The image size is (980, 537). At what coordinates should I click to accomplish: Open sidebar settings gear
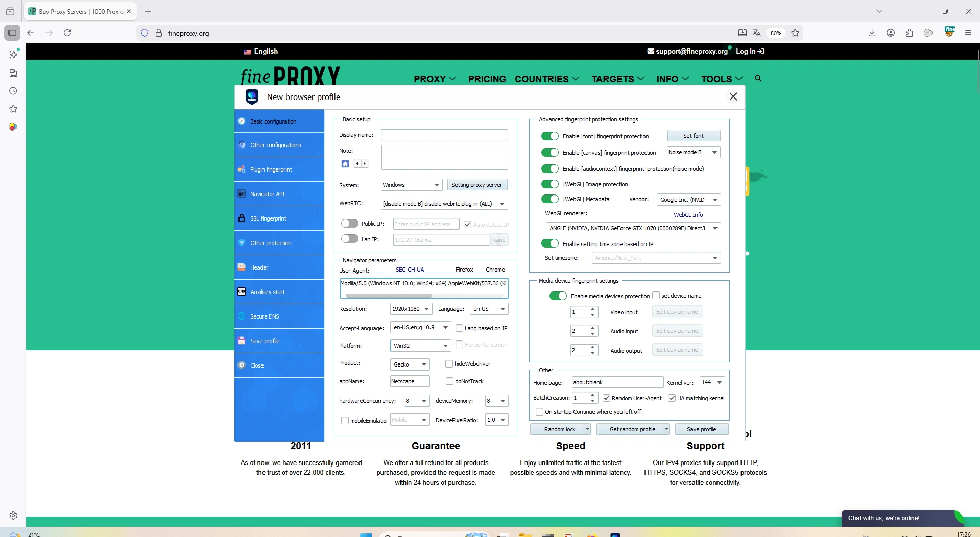(13, 516)
